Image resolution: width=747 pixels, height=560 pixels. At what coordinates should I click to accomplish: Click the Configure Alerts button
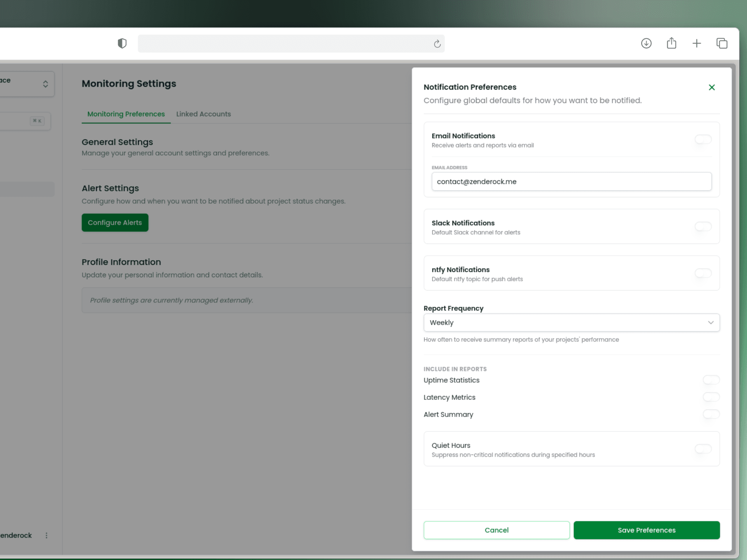pos(115,222)
